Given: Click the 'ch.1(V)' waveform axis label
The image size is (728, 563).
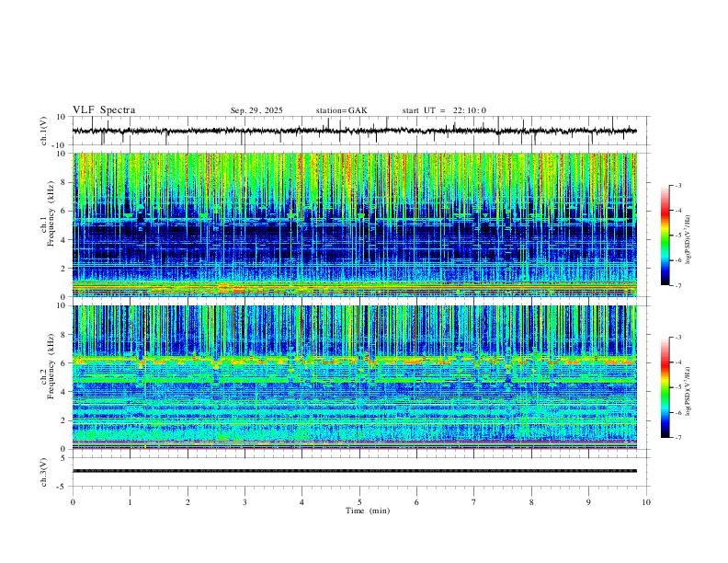Looking at the screenshot, I should pos(44,131).
